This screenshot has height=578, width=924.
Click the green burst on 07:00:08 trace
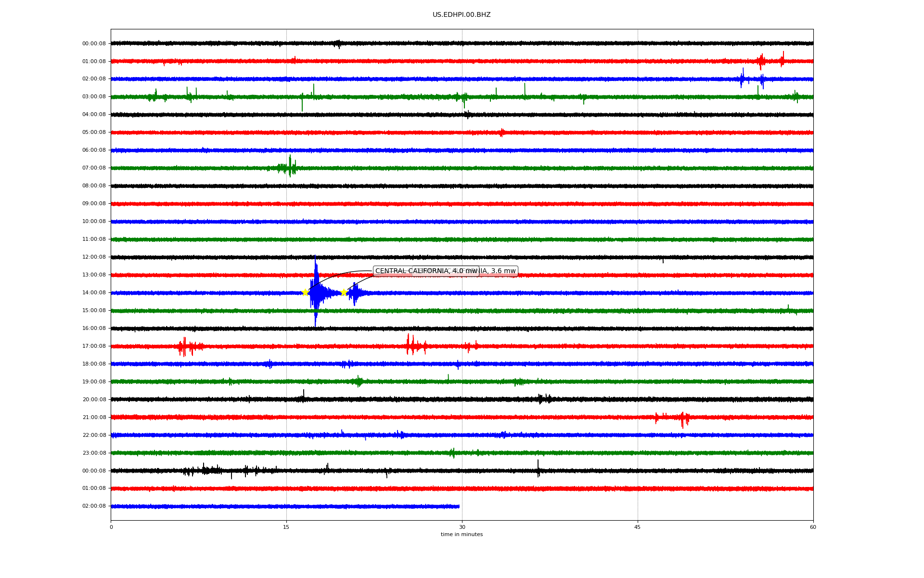click(290, 167)
